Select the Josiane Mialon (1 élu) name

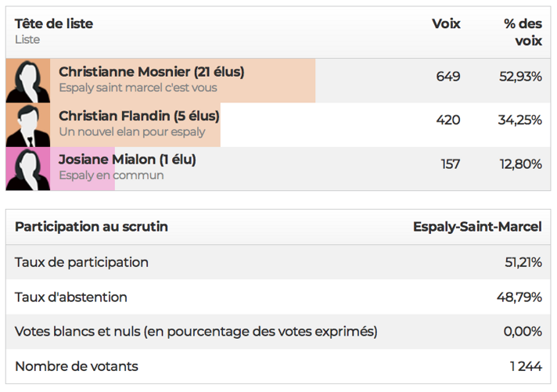point(128,160)
